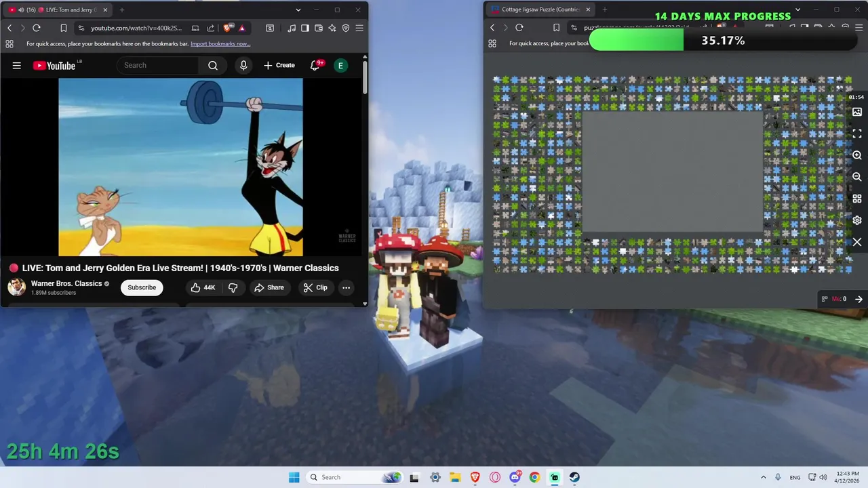
Task: Open the Windows Start menu
Action: click(294, 477)
